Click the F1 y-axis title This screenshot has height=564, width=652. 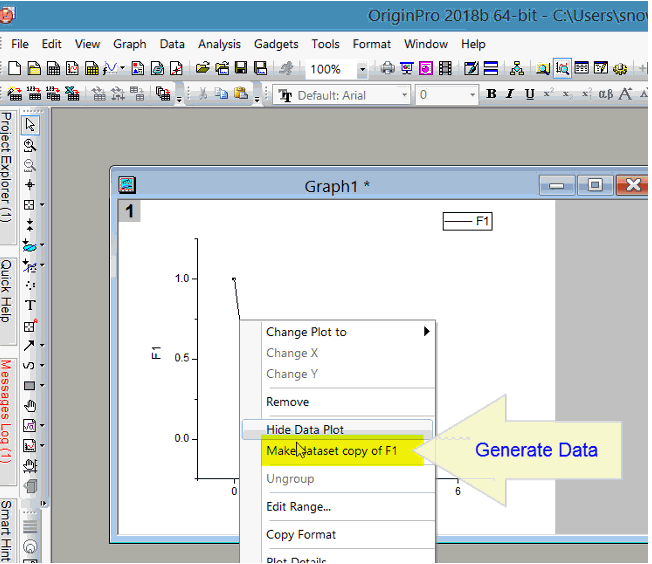[x=156, y=352]
